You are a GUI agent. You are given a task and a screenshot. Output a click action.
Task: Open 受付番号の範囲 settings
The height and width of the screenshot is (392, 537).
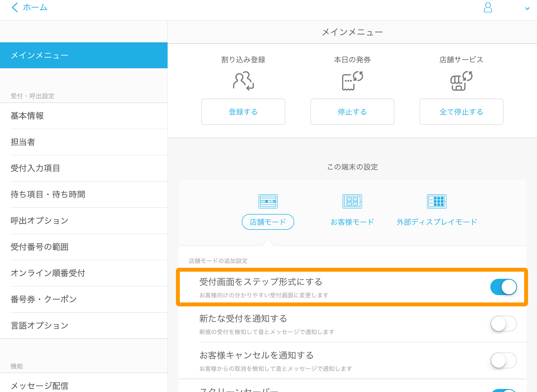[84, 247]
